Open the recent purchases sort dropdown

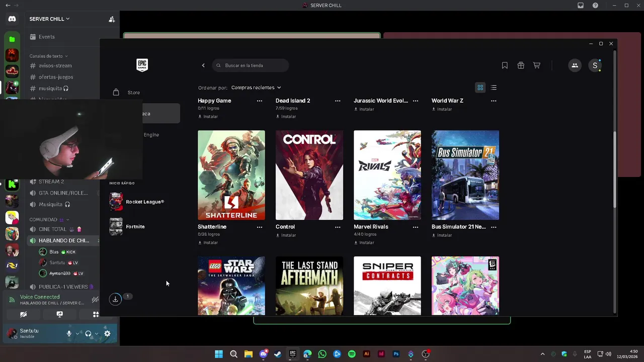pyautogui.click(x=256, y=87)
